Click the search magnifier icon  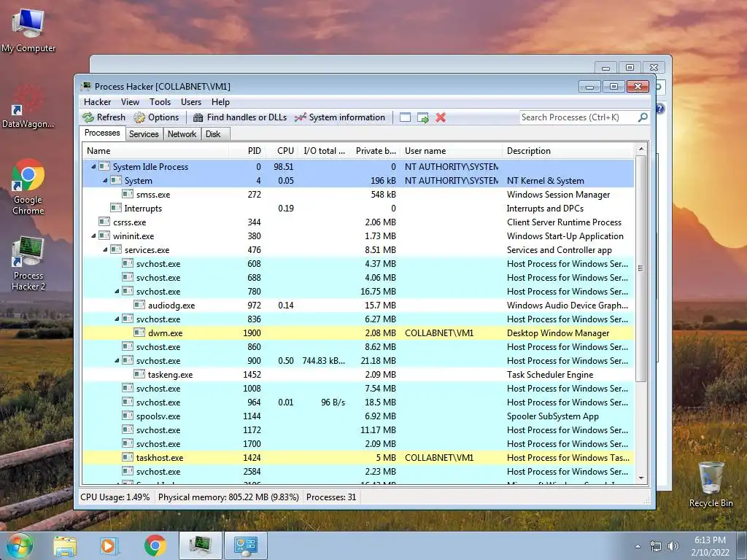pos(643,117)
